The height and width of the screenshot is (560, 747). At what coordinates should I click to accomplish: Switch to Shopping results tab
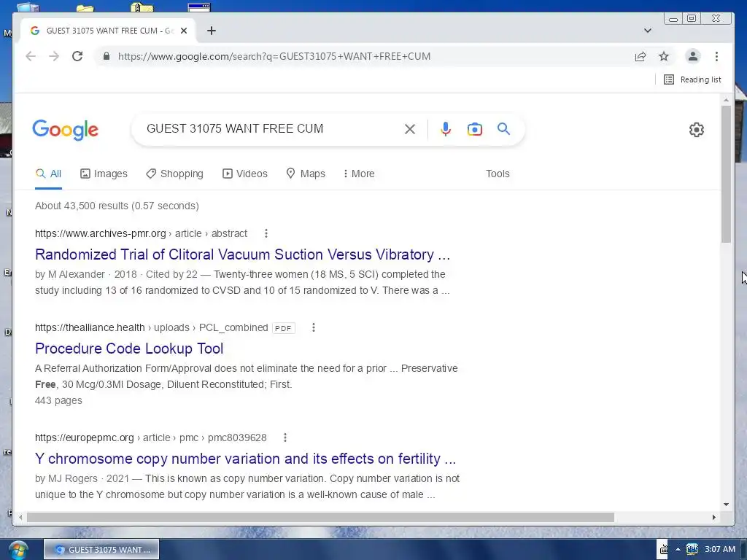point(174,174)
